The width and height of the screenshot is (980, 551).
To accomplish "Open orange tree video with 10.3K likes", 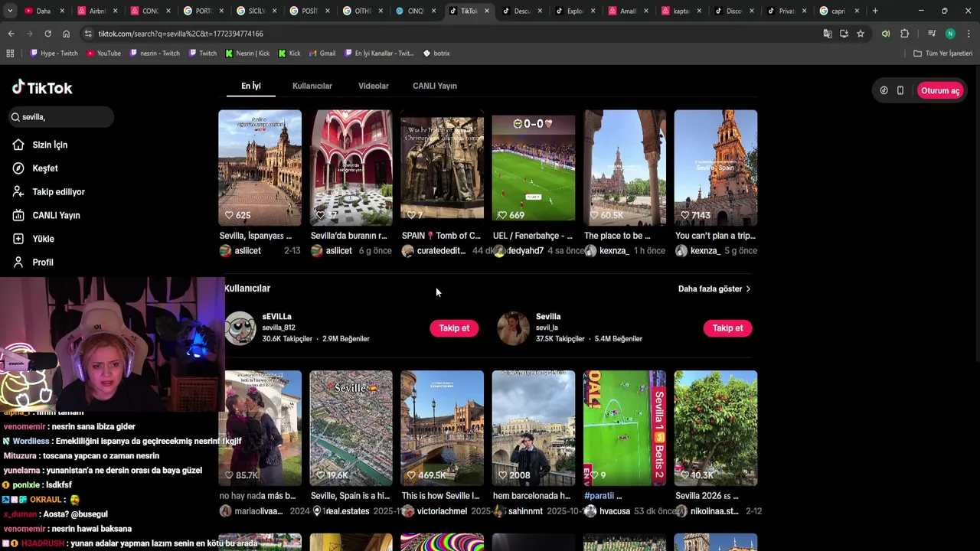I will coord(716,429).
